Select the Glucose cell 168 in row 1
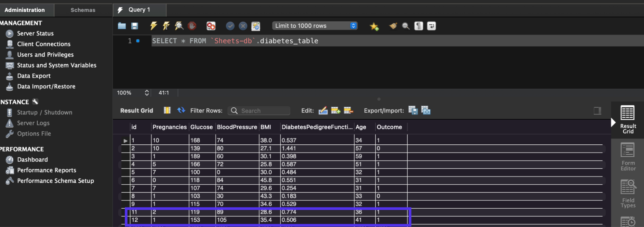The image size is (644, 227). [202, 140]
